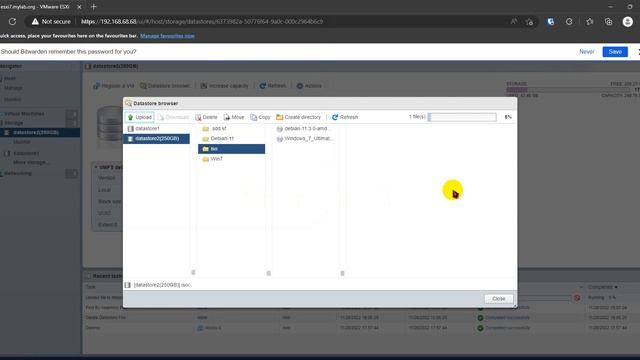Choose Never on the Bitwarden prompt
The height and width of the screenshot is (360, 640).
(587, 52)
